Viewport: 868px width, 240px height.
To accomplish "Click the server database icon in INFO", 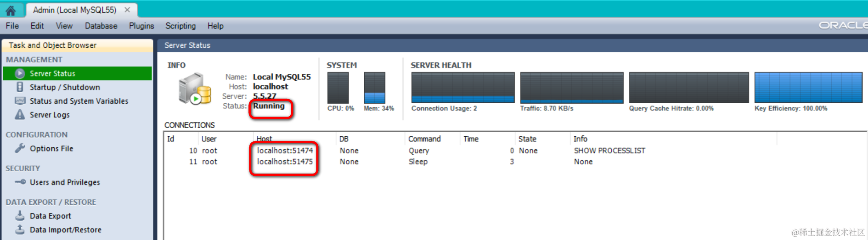I will click(195, 88).
